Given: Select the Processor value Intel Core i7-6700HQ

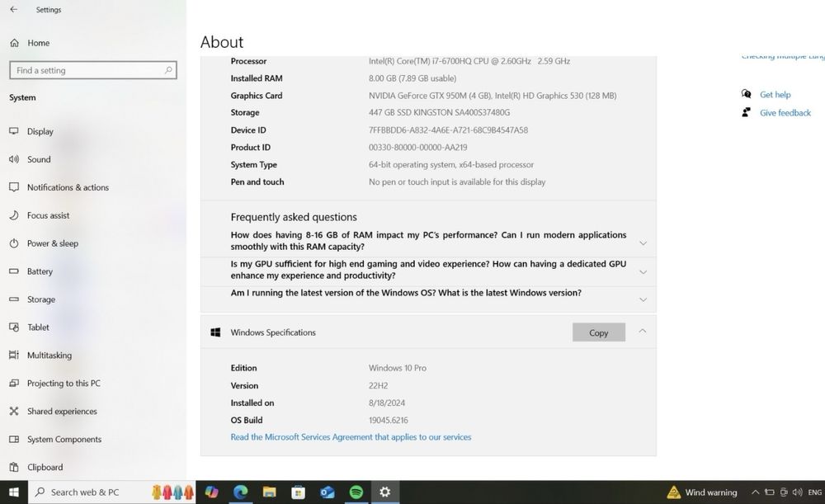Looking at the screenshot, I should tap(469, 61).
